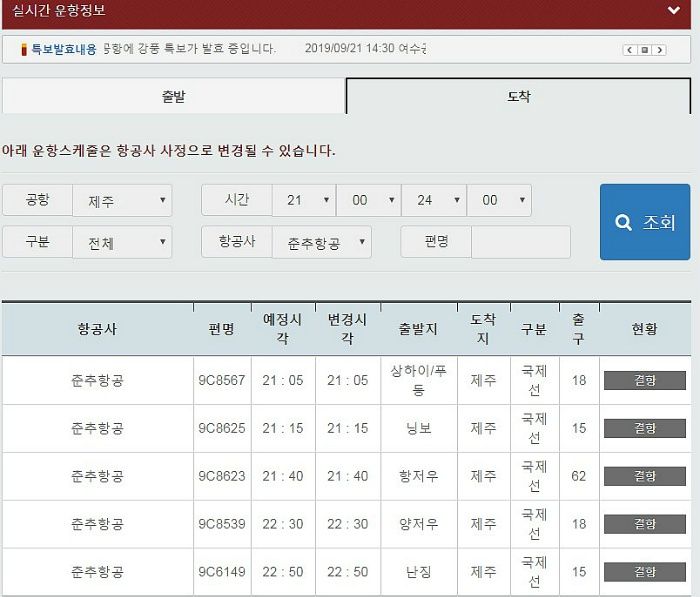Screen dimensions: 700x597
Task: Switch to the 도착 tab
Action: [x=518, y=96]
